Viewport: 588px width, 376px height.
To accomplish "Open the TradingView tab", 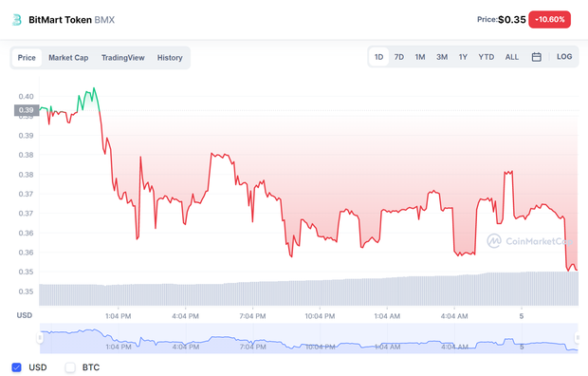I will pyautogui.click(x=123, y=58).
